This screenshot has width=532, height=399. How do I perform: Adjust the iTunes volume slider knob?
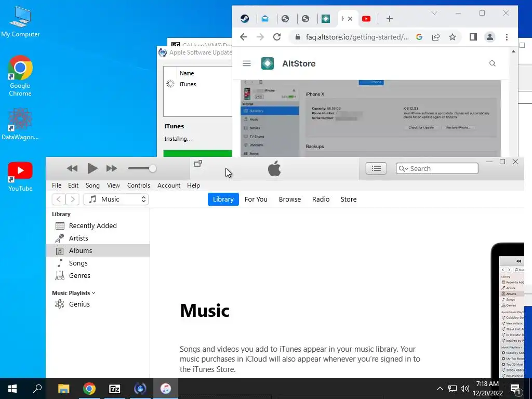coord(153,168)
